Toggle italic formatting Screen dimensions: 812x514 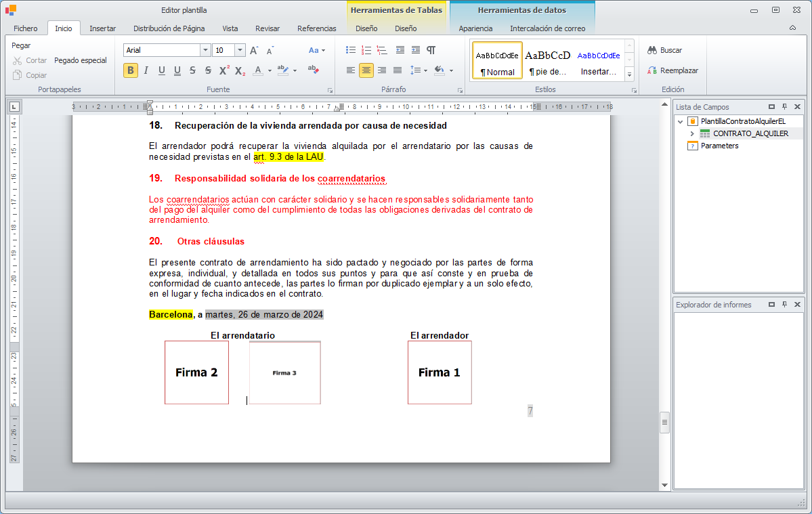[x=146, y=70]
